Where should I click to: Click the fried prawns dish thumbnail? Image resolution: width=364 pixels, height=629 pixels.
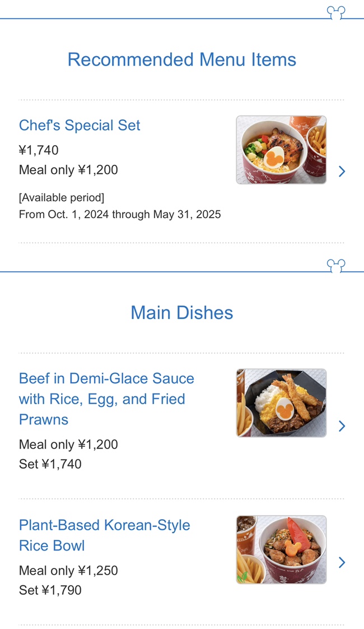pos(282,403)
